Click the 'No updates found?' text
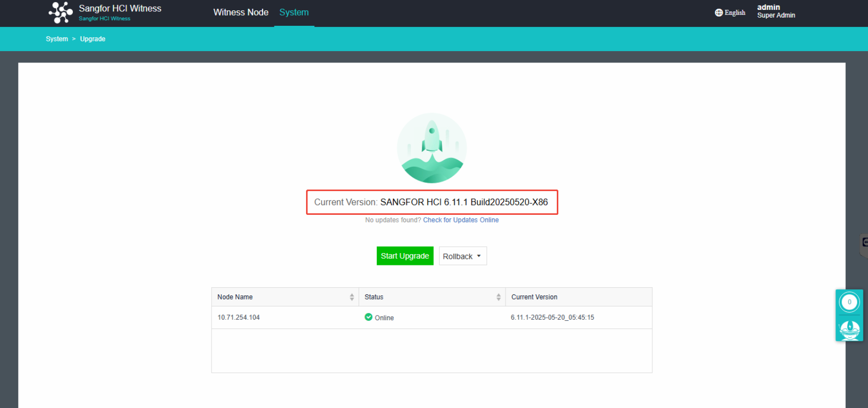This screenshot has width=868, height=408. click(393, 220)
